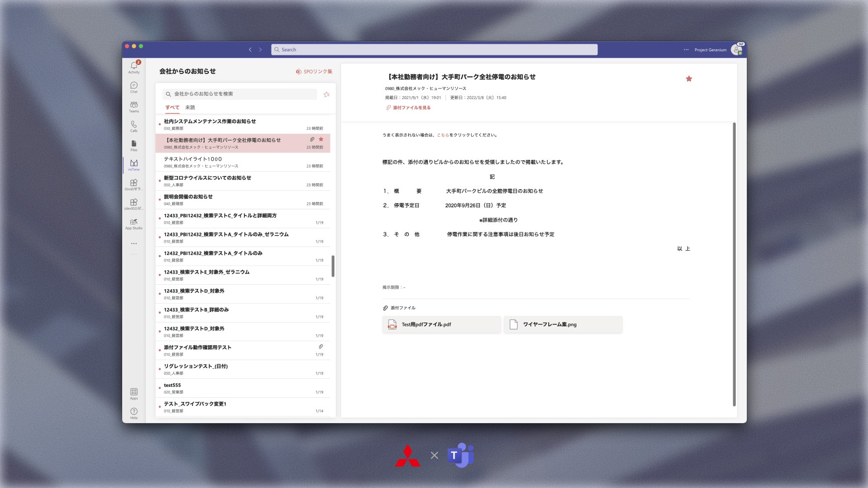Open the SPOリンク集 link
Viewport: 868px width, 488px height.
314,71
